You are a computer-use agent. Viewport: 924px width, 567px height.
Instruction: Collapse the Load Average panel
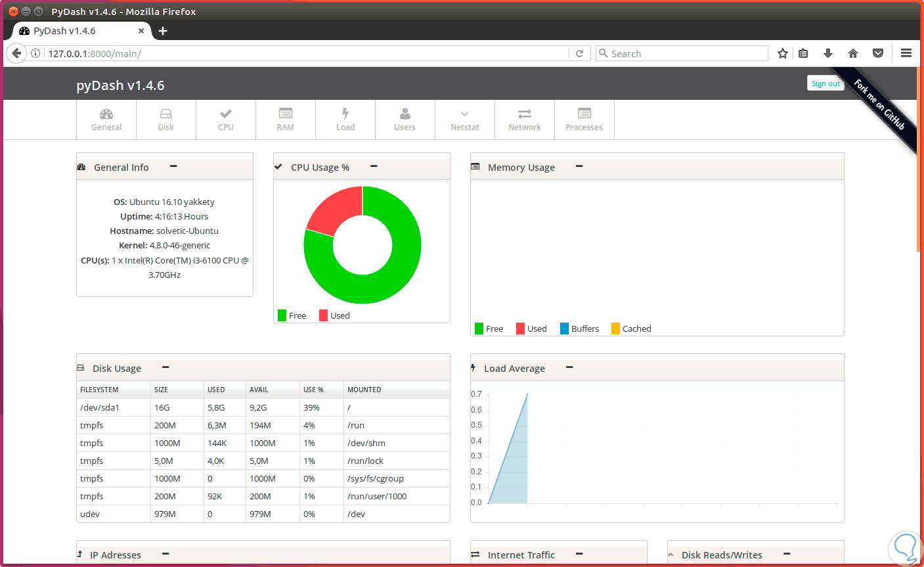tap(569, 367)
